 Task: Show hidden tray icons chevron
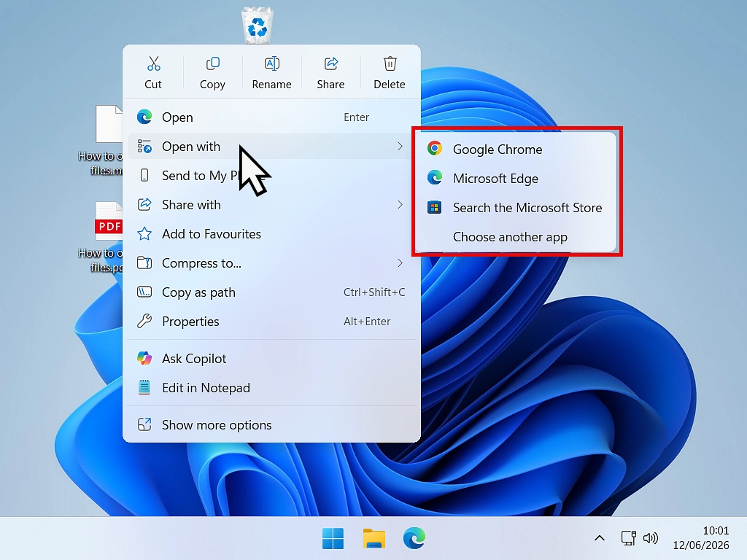[x=600, y=538]
